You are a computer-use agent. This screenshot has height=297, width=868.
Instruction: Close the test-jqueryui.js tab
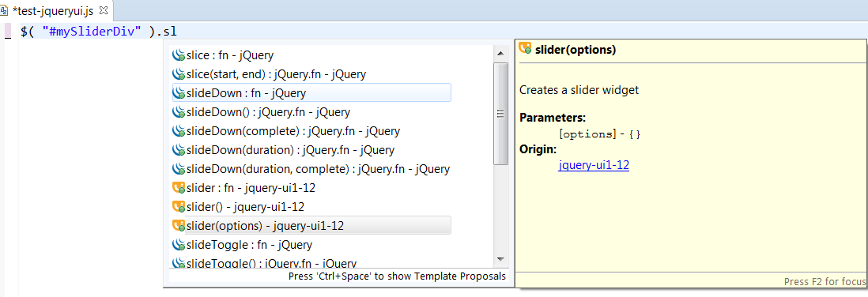[x=103, y=10]
